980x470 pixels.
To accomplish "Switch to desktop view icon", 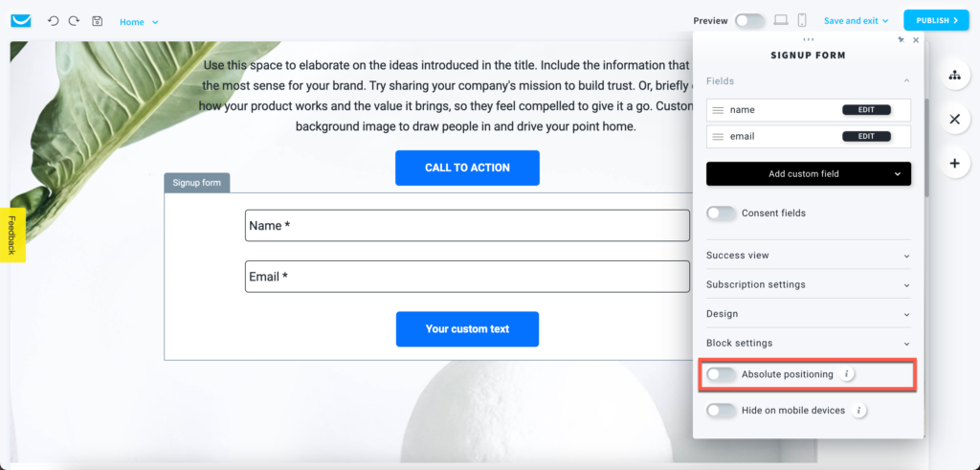I will click(781, 20).
